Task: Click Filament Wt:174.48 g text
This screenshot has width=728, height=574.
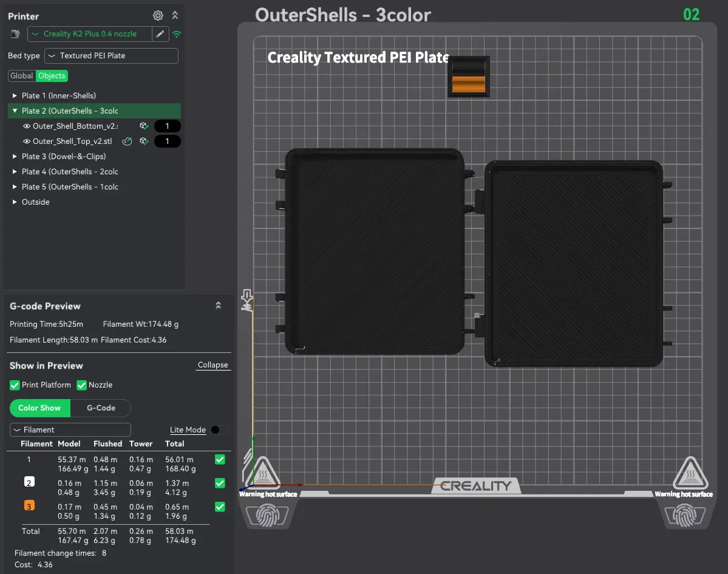Action: [141, 324]
